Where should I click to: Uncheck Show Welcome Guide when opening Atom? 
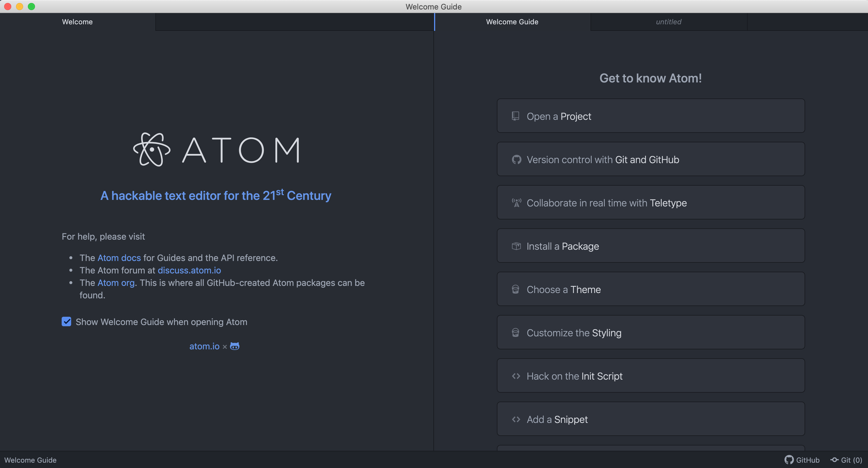[66, 322]
